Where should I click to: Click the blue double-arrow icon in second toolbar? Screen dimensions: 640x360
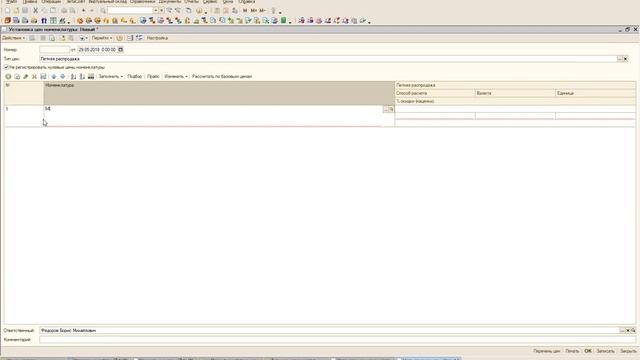tap(44, 20)
